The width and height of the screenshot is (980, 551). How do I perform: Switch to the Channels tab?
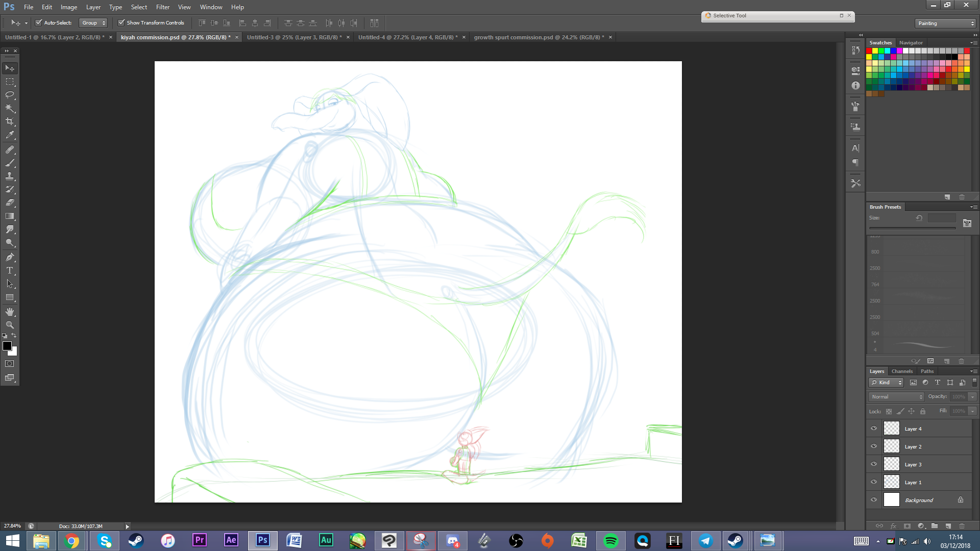(902, 371)
